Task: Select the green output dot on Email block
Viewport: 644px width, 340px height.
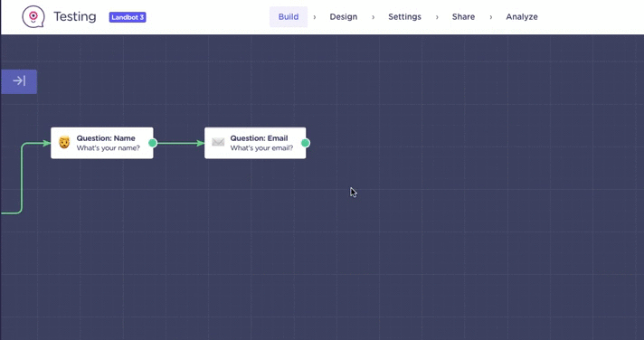Action: [305, 143]
